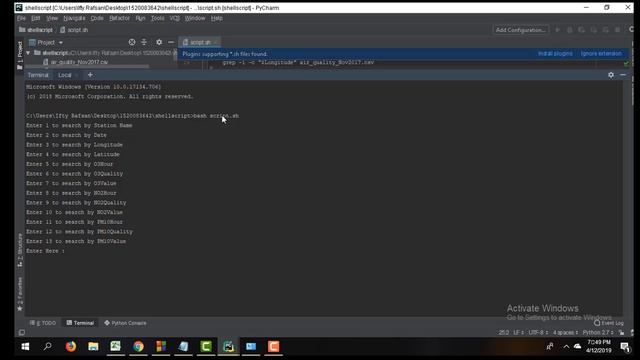Open the Code menu
The width and height of the screenshot is (640, 360).
[97, 18]
